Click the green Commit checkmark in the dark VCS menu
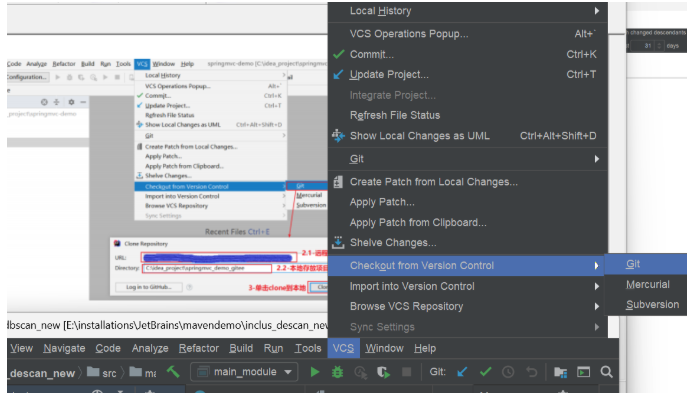The height and width of the screenshot is (397, 696). (339, 54)
